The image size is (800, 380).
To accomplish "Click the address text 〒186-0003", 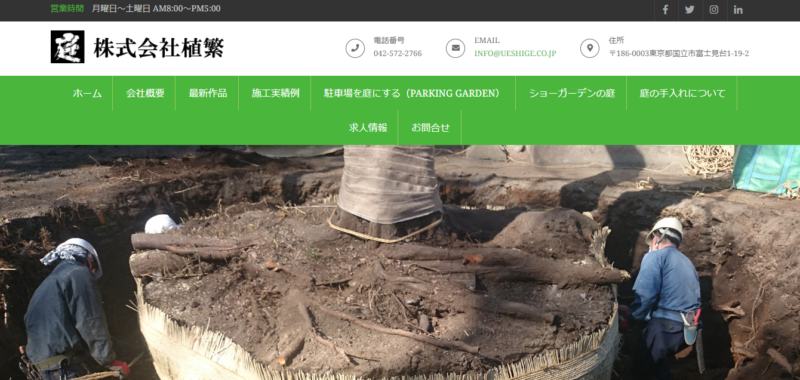I will [x=679, y=53].
